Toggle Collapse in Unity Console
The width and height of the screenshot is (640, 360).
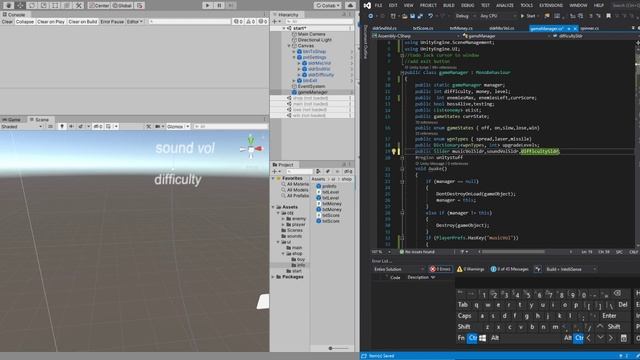click(24, 21)
